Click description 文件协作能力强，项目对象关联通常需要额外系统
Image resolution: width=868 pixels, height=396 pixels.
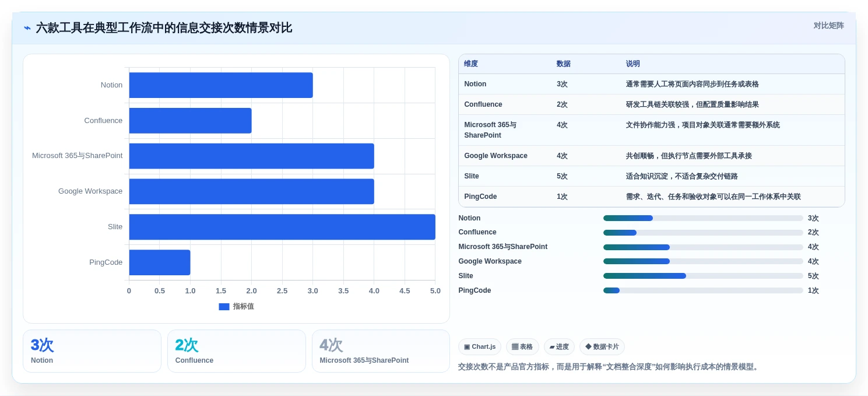pyautogui.click(x=703, y=125)
